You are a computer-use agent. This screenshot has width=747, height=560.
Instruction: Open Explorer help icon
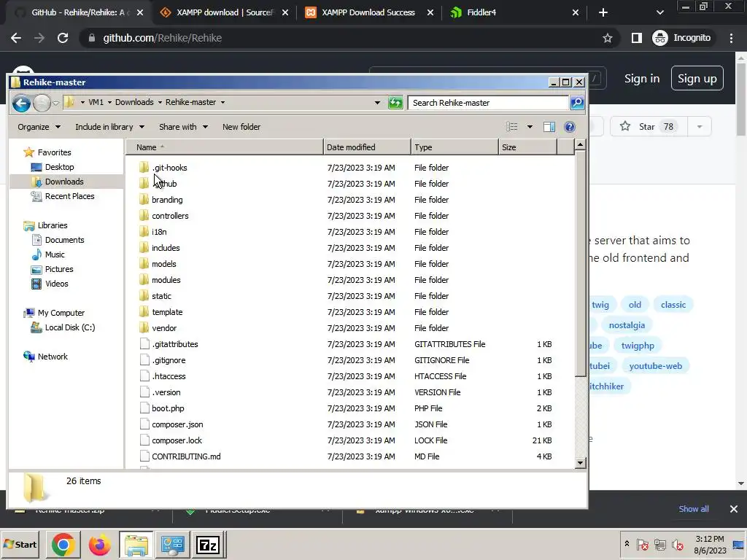point(569,127)
